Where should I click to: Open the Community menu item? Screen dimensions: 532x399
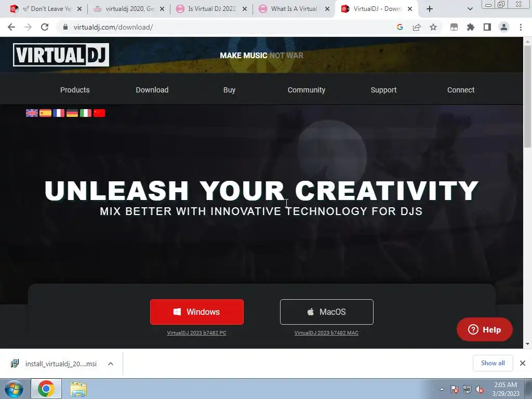point(307,90)
